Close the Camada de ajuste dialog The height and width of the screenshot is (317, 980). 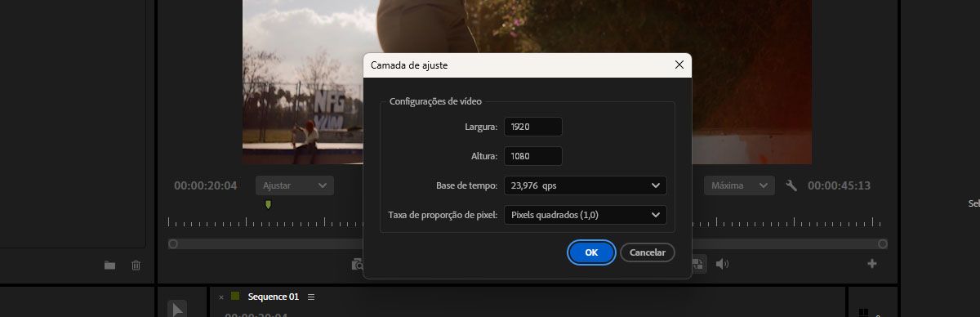pyautogui.click(x=679, y=65)
